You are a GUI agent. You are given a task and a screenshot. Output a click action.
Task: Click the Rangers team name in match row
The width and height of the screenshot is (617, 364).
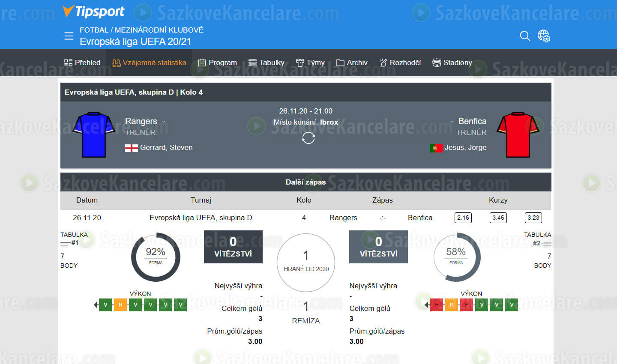[x=343, y=218]
